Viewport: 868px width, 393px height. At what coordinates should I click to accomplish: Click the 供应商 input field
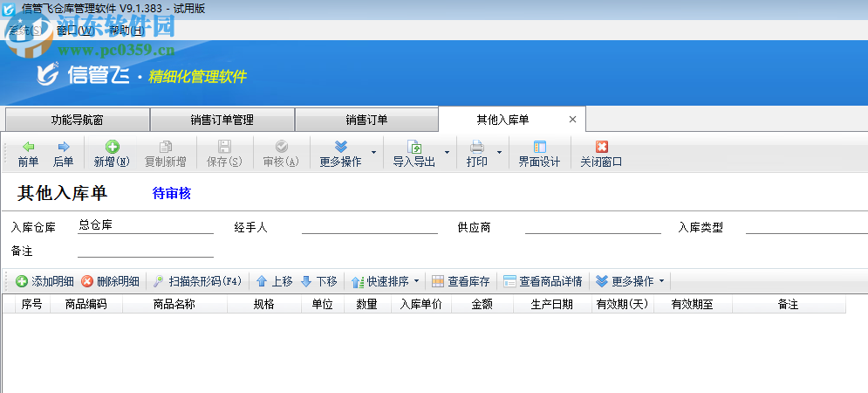coord(593,226)
